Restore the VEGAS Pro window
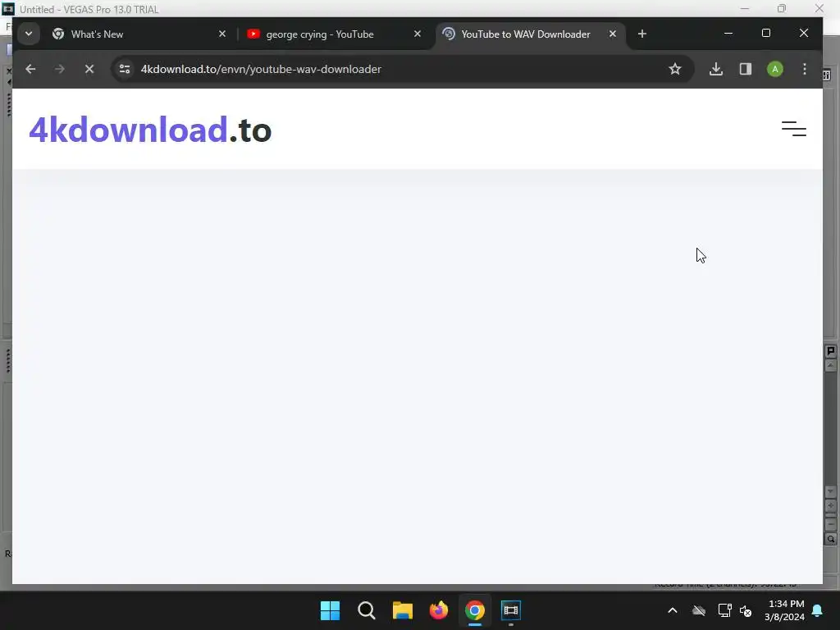The width and height of the screenshot is (840, 630). [x=782, y=8]
